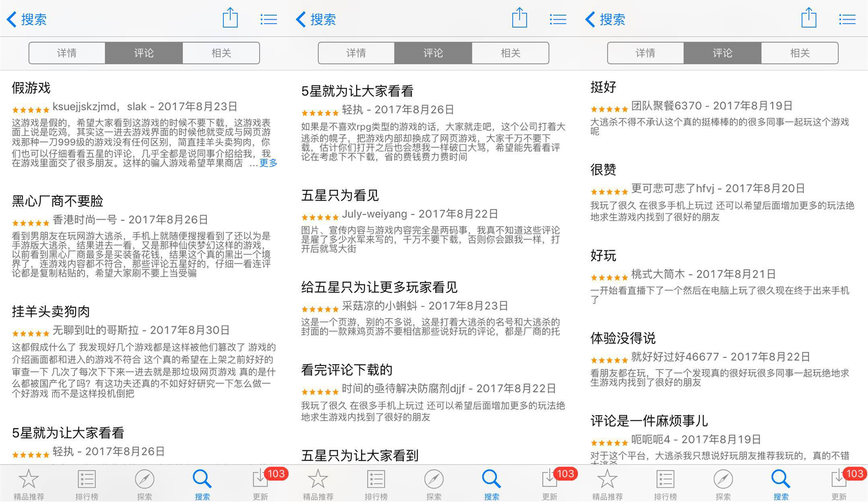Image resolution: width=868 pixels, height=502 pixels.
Task: Open the list menu icon in the middle screen
Action: coord(558,19)
